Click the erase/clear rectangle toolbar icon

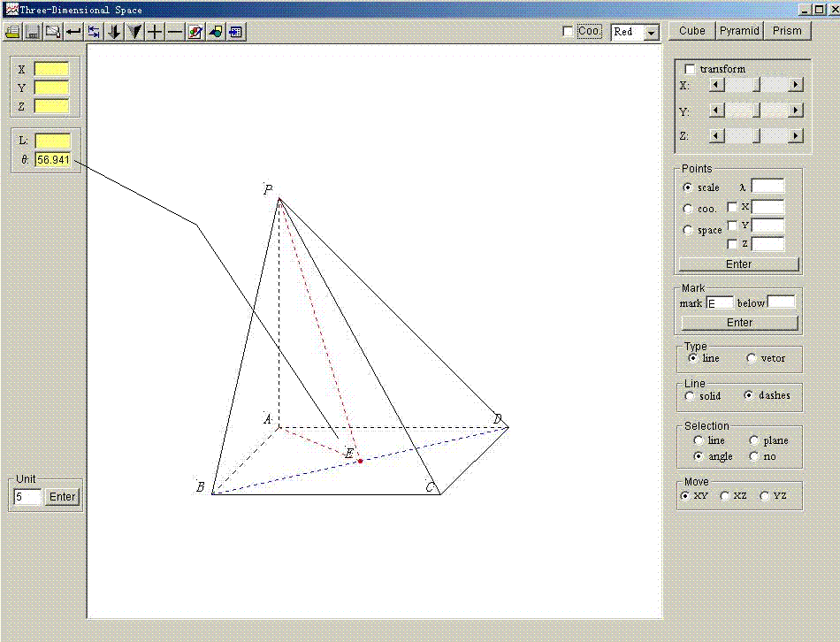coord(53,32)
